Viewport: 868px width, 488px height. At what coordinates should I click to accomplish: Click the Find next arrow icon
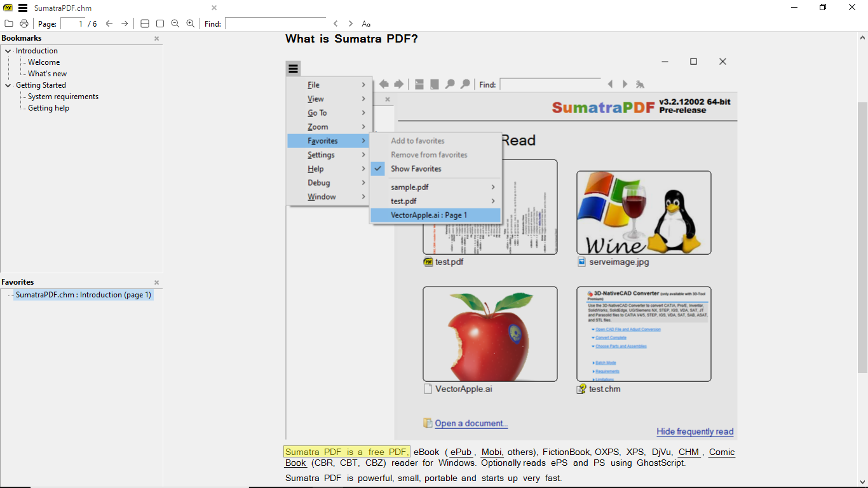coord(351,24)
